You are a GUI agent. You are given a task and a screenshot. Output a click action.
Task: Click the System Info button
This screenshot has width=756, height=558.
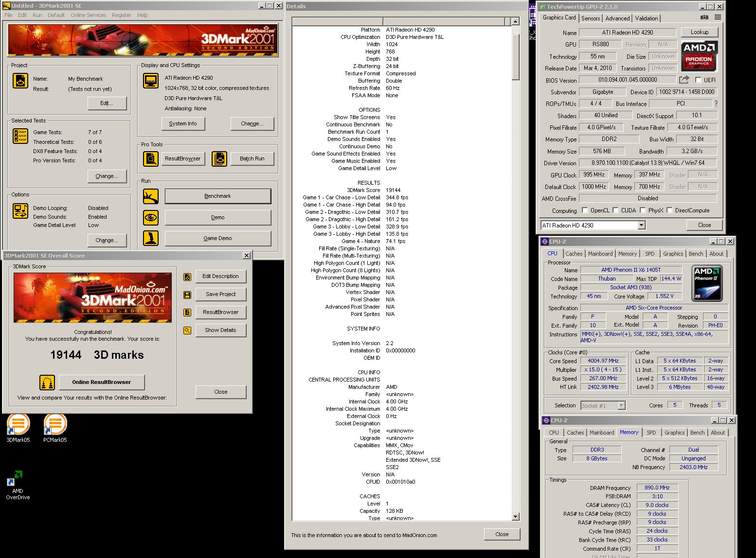click(x=183, y=123)
